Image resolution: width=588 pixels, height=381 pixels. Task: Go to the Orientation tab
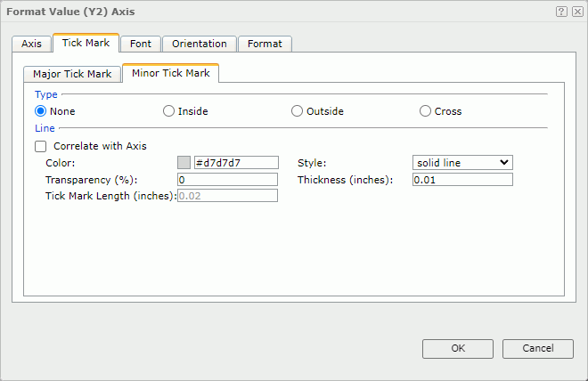click(x=200, y=44)
